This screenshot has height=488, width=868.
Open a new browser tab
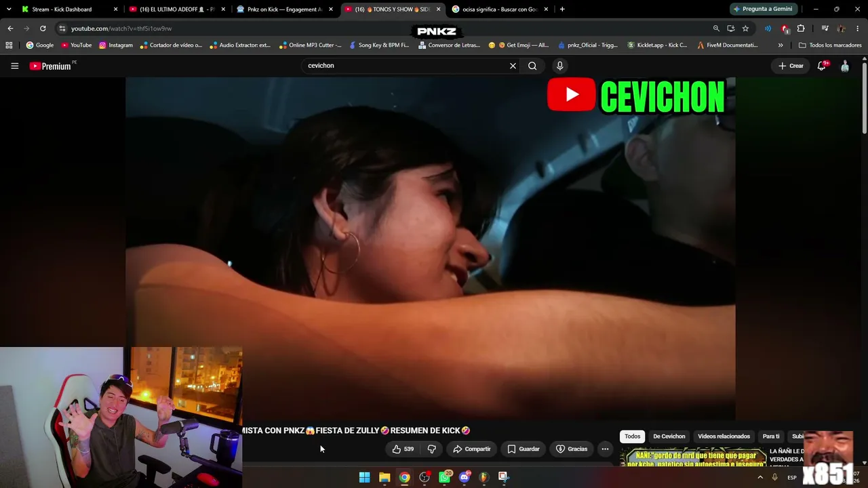(562, 9)
